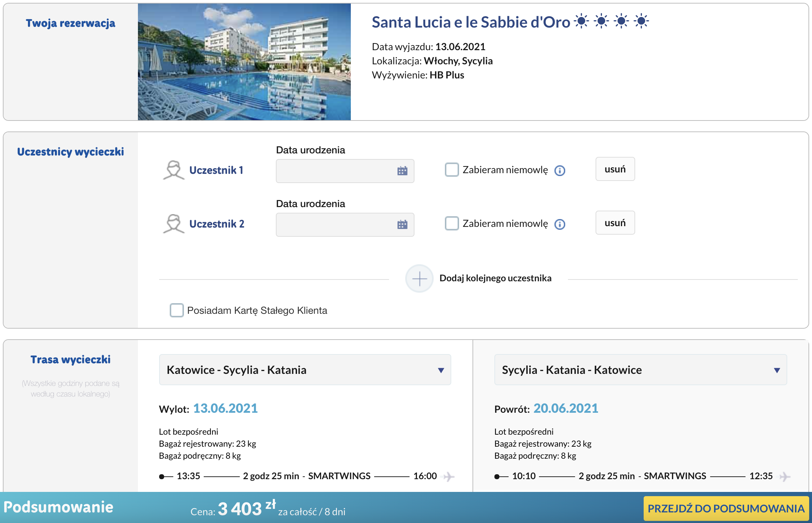Click return date 20.06.2021 under Powrót
The height and width of the screenshot is (523, 812).
[566, 409]
